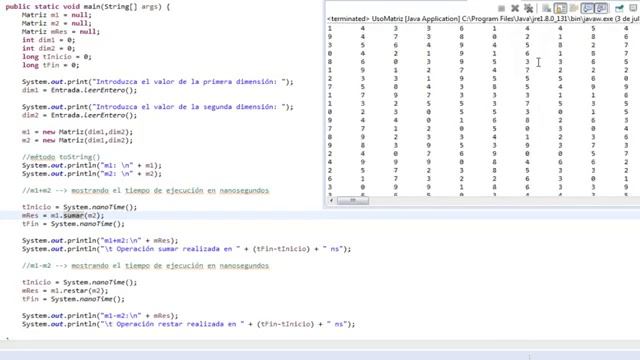Click the 'Operación restar realizada en' println

coord(189,324)
